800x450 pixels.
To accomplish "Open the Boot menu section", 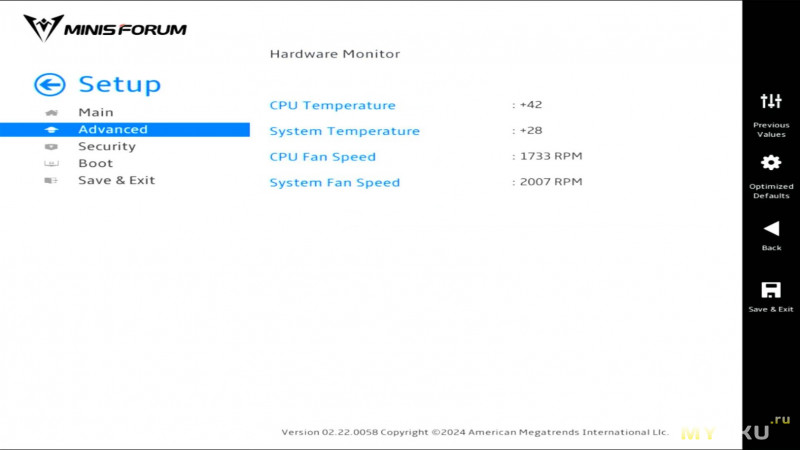I will pyautogui.click(x=95, y=163).
